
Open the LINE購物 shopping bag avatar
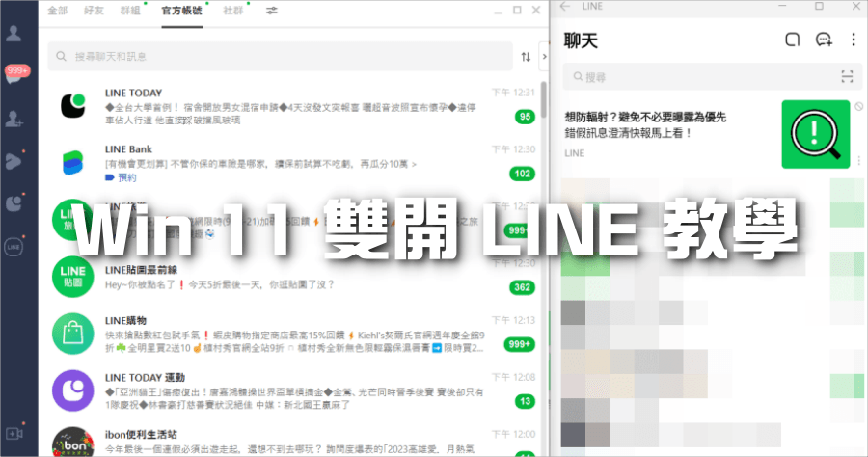click(x=72, y=334)
